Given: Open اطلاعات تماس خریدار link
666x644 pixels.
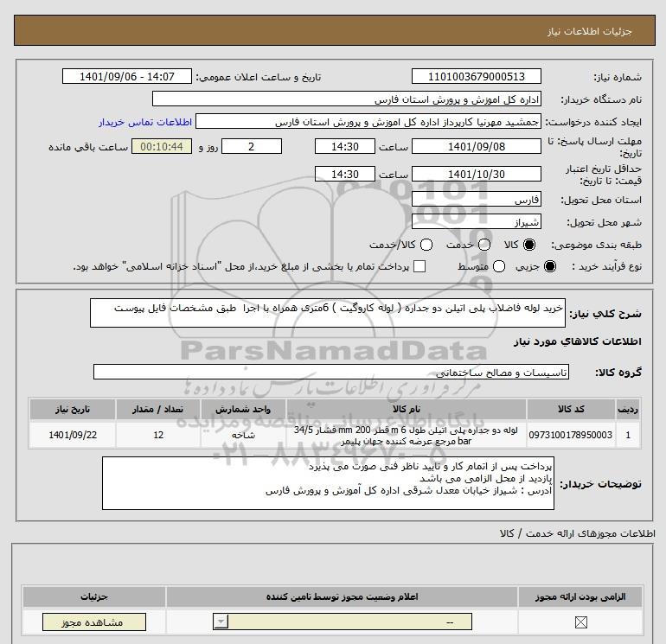Looking at the screenshot, I should click(x=145, y=122).
